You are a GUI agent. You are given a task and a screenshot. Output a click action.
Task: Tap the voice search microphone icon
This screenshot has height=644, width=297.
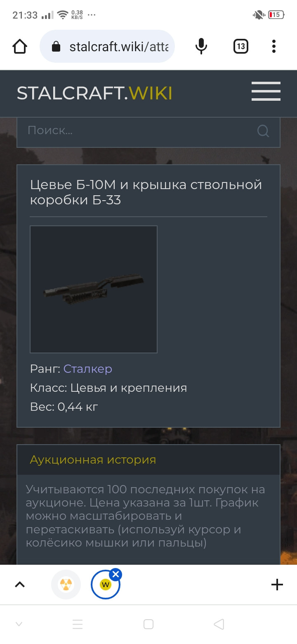click(201, 46)
